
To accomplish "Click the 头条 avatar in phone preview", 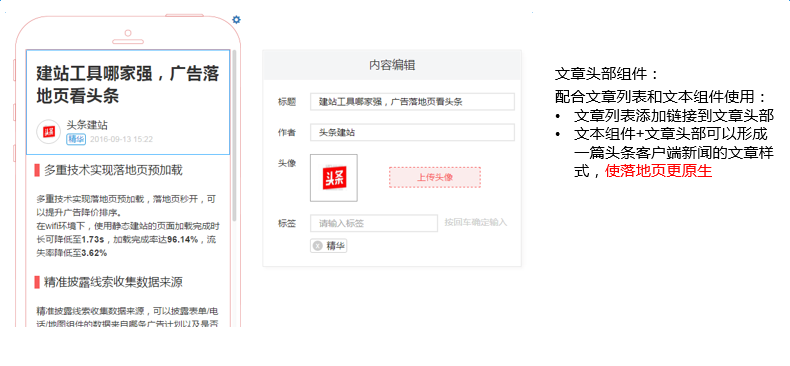I will click(x=48, y=132).
